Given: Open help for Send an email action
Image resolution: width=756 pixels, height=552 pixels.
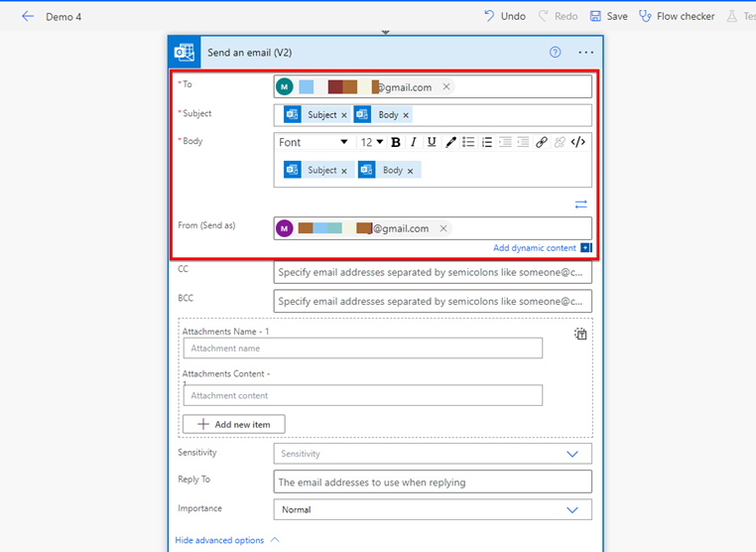Looking at the screenshot, I should tap(555, 52).
